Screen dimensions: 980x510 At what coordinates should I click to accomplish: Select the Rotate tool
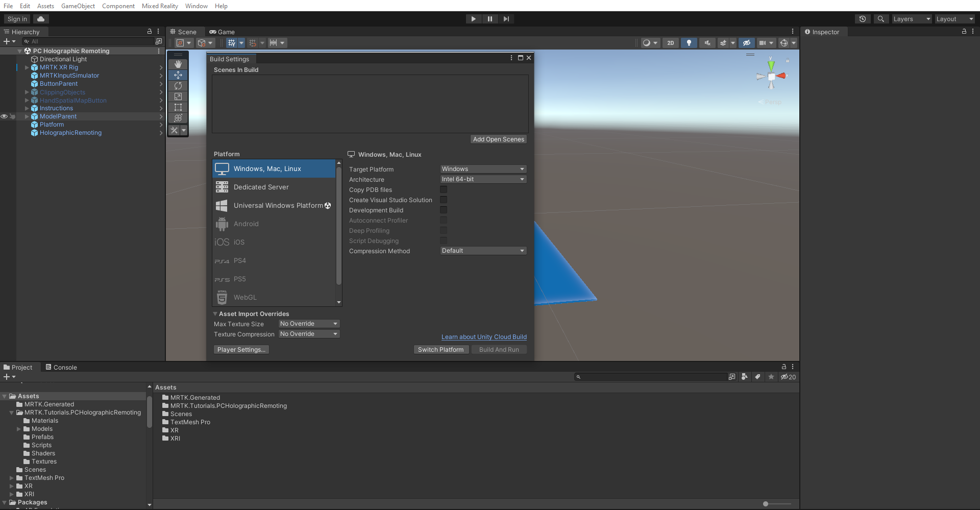[178, 86]
